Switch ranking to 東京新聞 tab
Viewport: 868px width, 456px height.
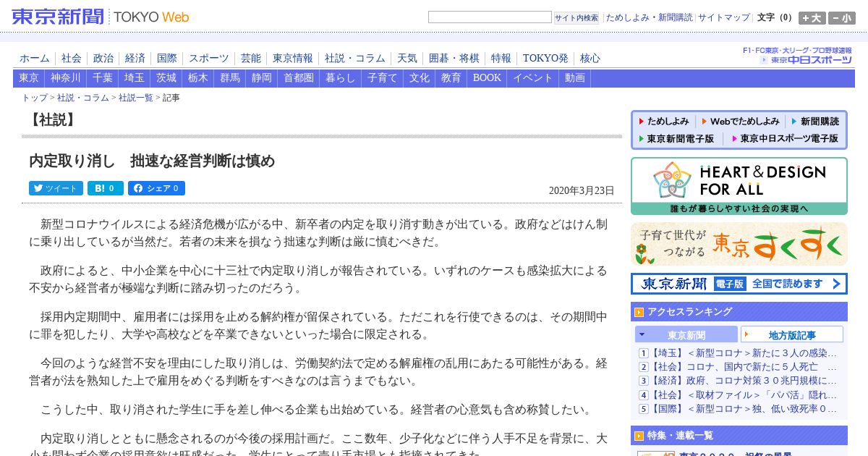tap(686, 334)
